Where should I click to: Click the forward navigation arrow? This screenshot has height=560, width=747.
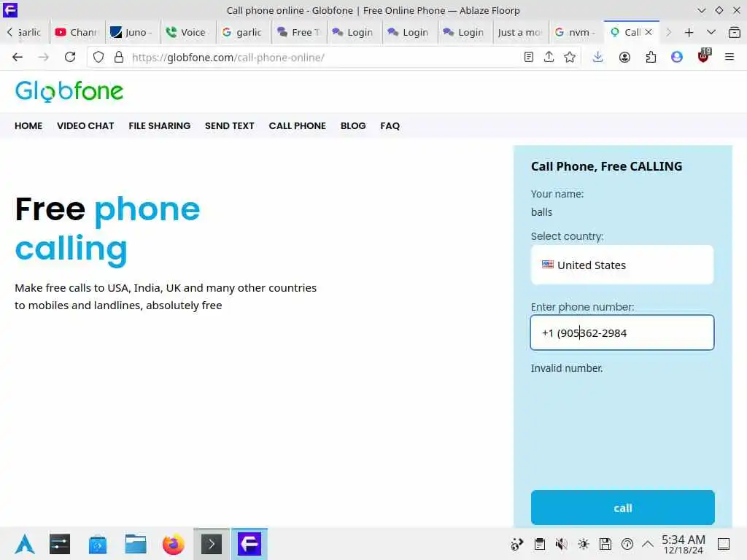pyautogui.click(x=43, y=57)
